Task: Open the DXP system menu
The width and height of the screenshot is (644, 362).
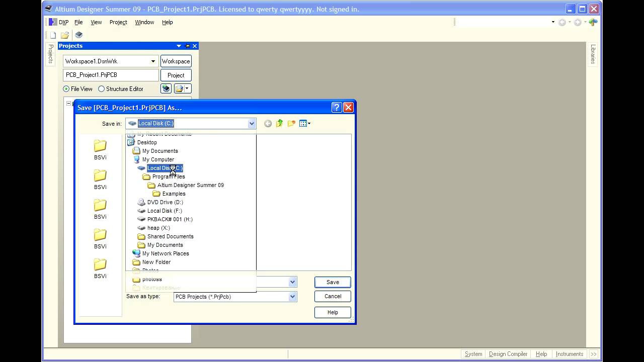Action: pyautogui.click(x=59, y=22)
